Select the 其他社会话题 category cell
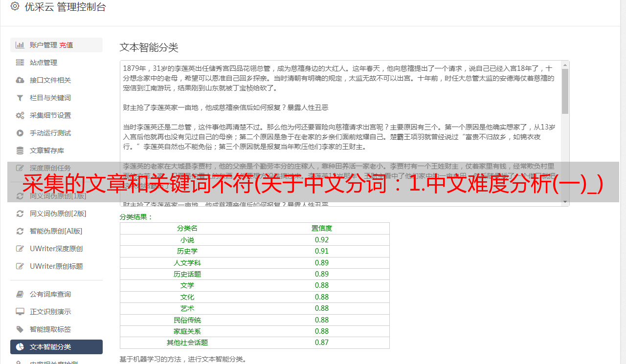 point(187,343)
